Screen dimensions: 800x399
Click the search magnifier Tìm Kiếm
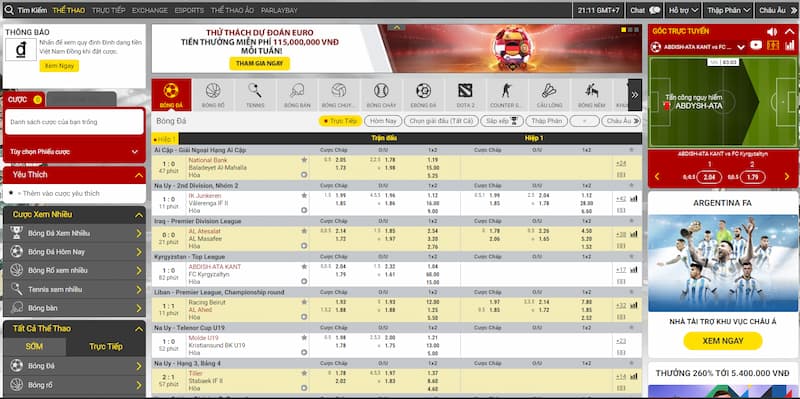pos(9,10)
